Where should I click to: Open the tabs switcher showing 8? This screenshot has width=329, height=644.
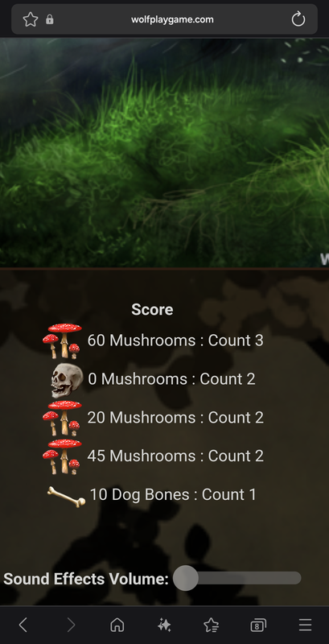(x=258, y=625)
